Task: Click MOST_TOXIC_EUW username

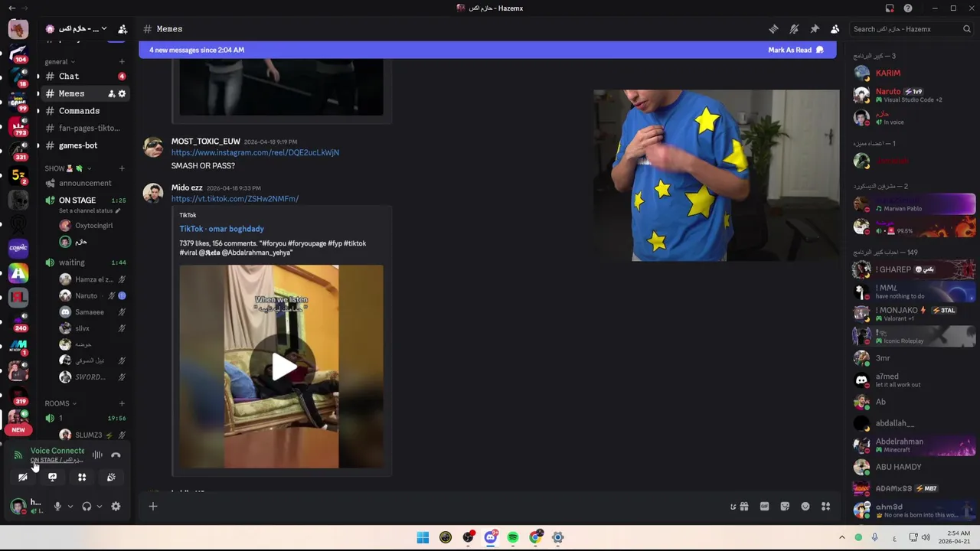Action: click(x=205, y=142)
